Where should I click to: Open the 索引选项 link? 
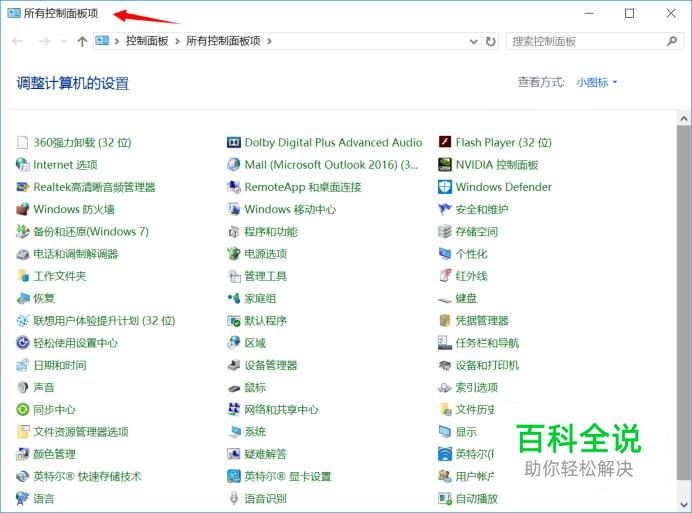click(x=477, y=387)
